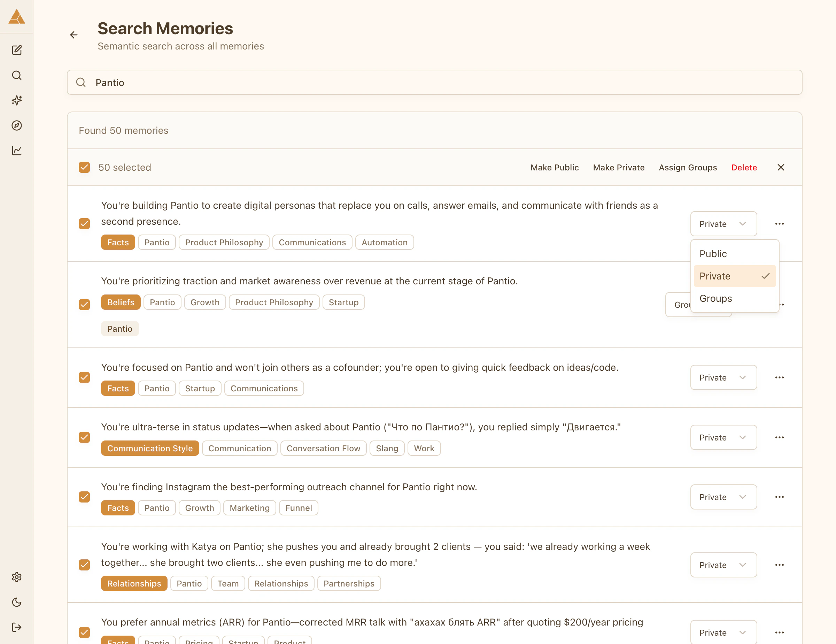Viewport: 836px width, 644px height.
Task: Click Make Public bulk action
Action: pos(554,167)
